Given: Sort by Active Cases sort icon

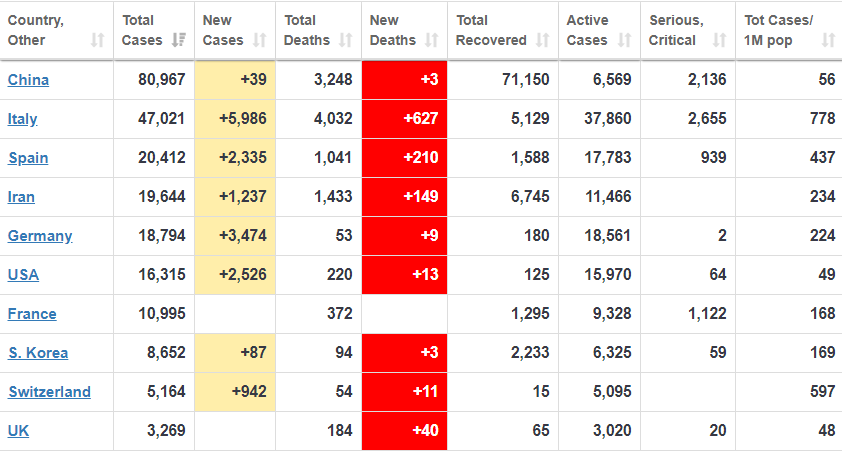Looking at the screenshot, I should click(625, 40).
